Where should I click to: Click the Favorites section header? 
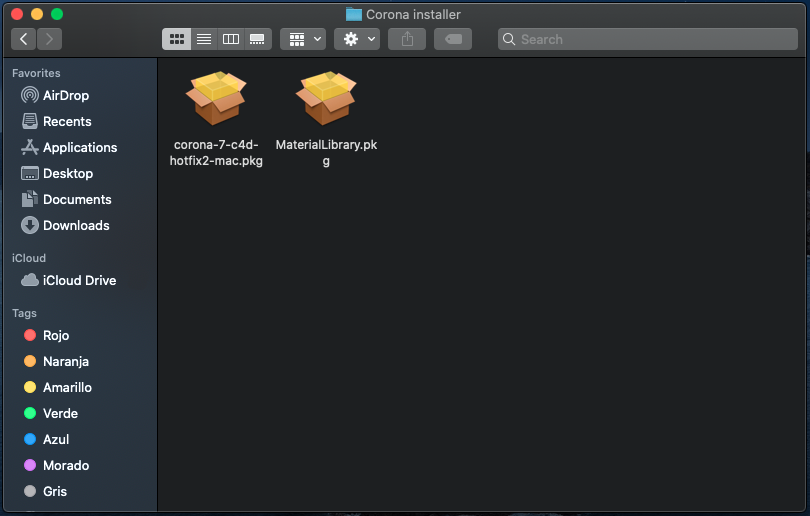tap(36, 73)
